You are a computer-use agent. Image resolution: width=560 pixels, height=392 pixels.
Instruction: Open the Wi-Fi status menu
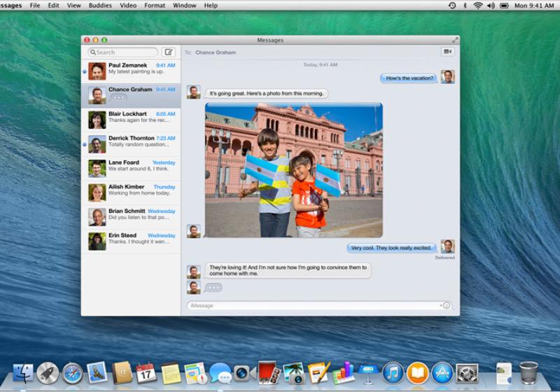477,6
